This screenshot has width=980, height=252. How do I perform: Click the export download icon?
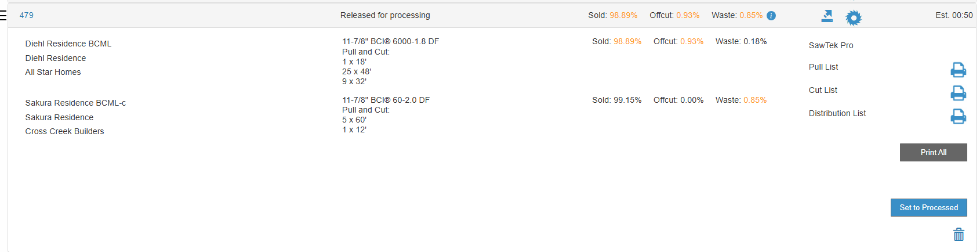point(827,16)
